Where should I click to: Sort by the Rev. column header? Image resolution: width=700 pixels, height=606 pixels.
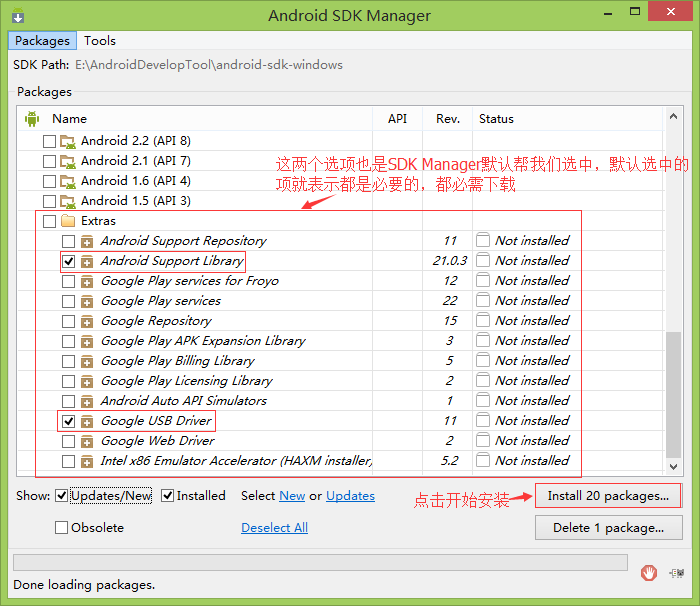click(x=448, y=119)
